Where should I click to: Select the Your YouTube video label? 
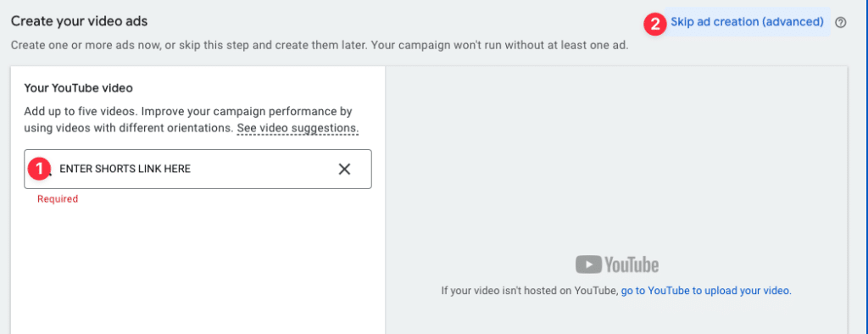(x=78, y=88)
